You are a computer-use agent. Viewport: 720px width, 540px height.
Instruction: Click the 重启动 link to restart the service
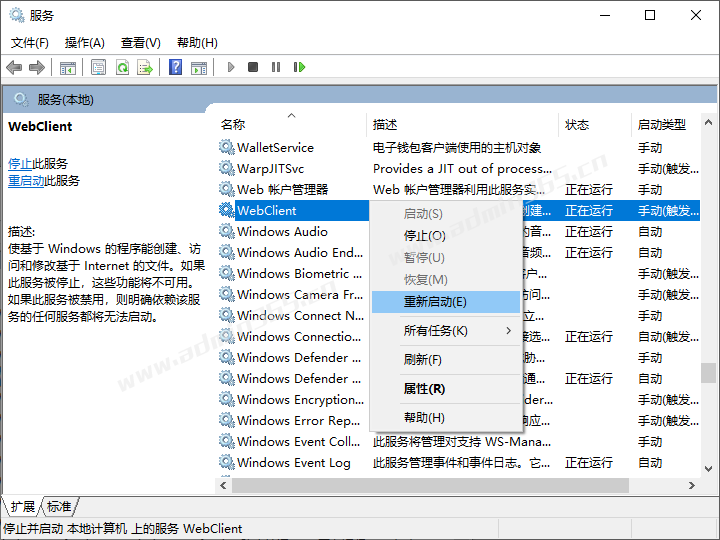coord(26,180)
